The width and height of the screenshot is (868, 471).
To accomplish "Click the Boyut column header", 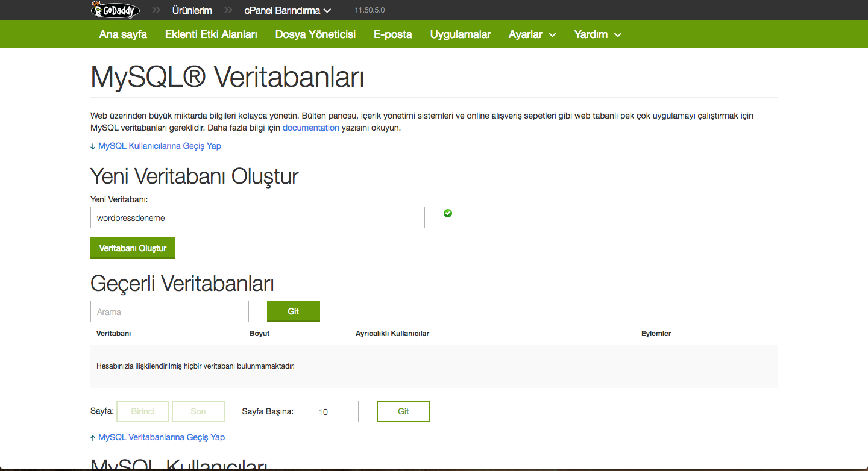I will [259, 334].
